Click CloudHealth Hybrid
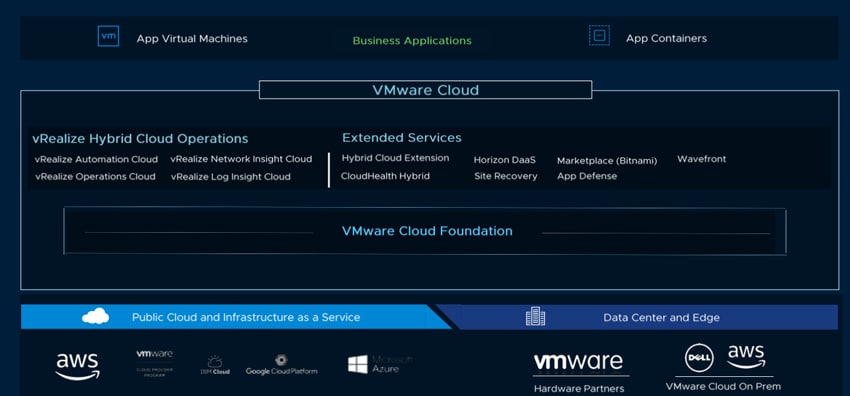The image size is (850, 396). (385, 176)
